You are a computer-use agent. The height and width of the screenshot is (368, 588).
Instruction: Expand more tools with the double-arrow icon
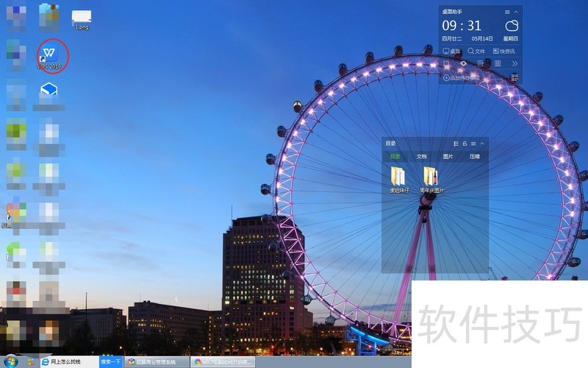tap(515, 63)
